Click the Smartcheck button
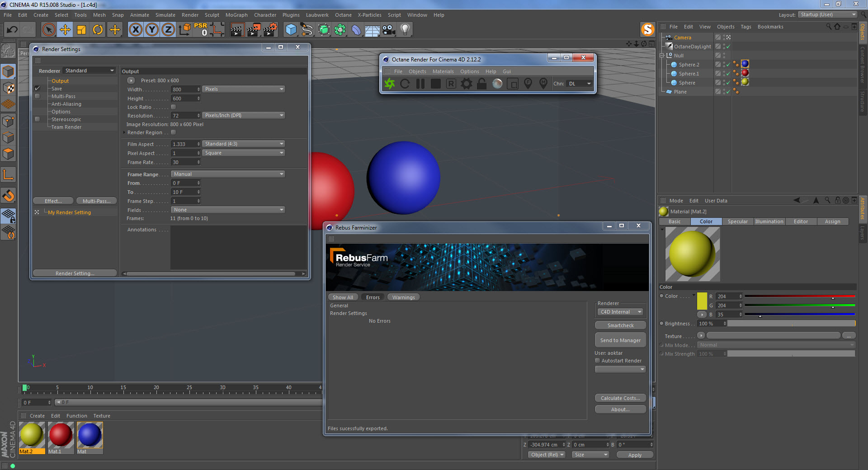Image resolution: width=868 pixels, height=470 pixels. point(620,325)
